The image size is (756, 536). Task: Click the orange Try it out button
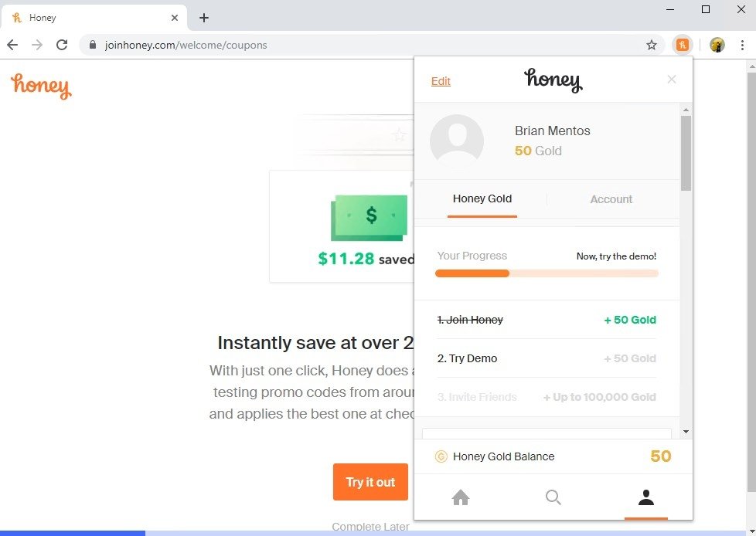(370, 482)
